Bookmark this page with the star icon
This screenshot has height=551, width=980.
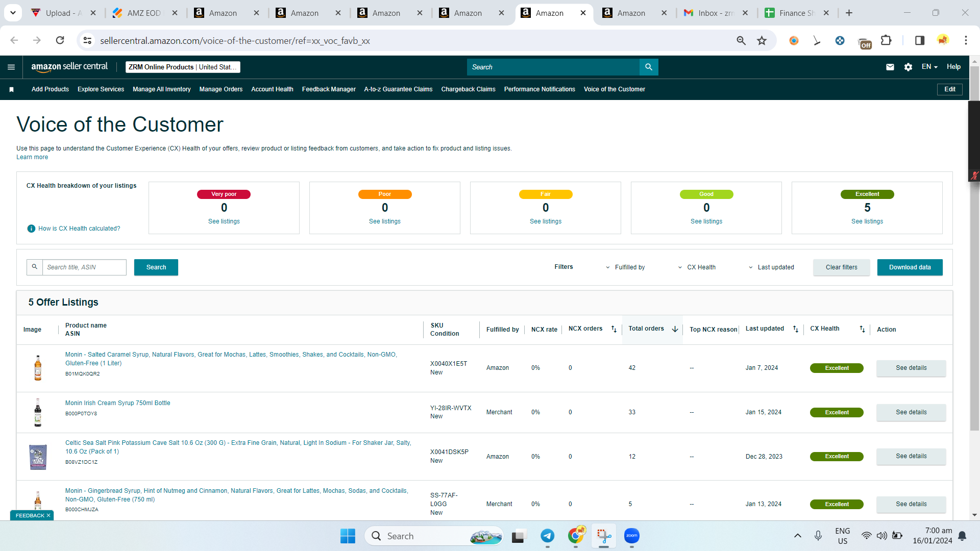point(762,40)
